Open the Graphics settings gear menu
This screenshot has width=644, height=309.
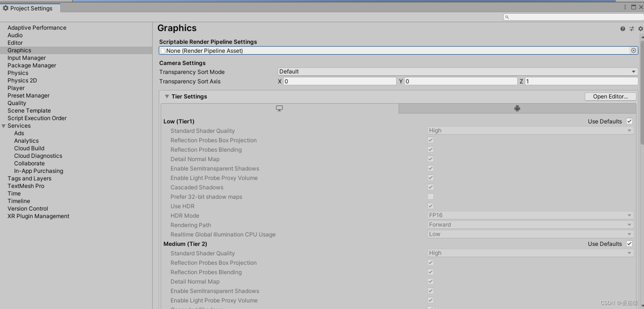pos(640,29)
